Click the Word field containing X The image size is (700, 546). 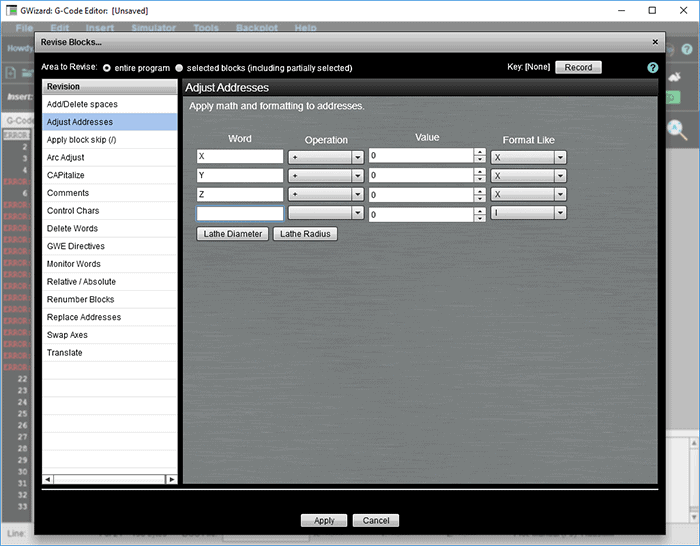(240, 156)
